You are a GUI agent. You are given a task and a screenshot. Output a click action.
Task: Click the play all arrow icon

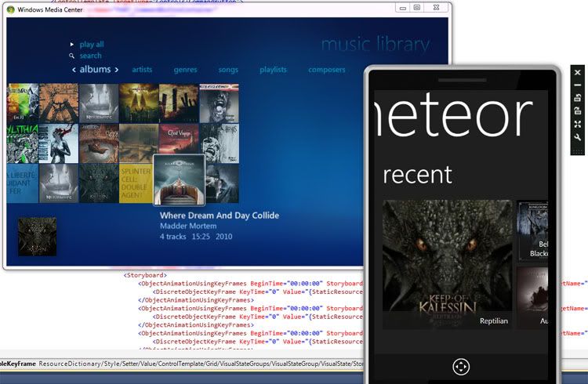pos(72,45)
